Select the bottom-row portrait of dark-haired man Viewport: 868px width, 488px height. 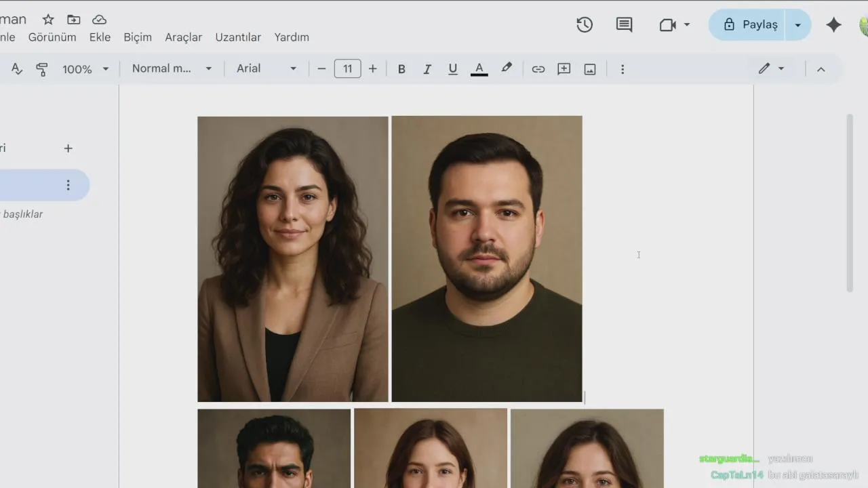click(274, 448)
